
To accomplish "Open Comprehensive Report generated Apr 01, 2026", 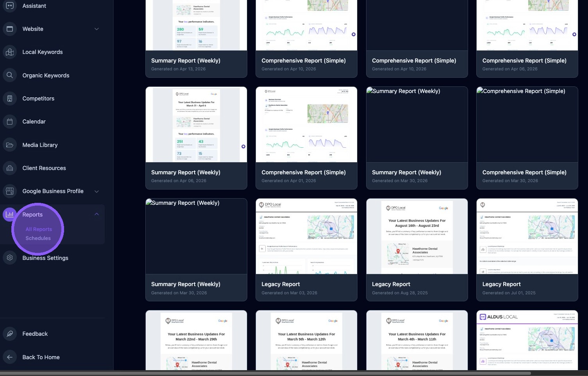I will [x=306, y=138].
